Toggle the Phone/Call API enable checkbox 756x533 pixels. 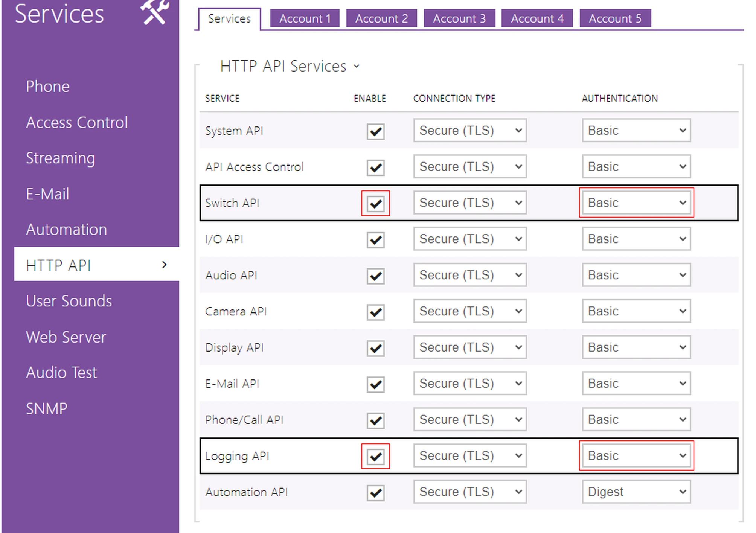coord(375,420)
